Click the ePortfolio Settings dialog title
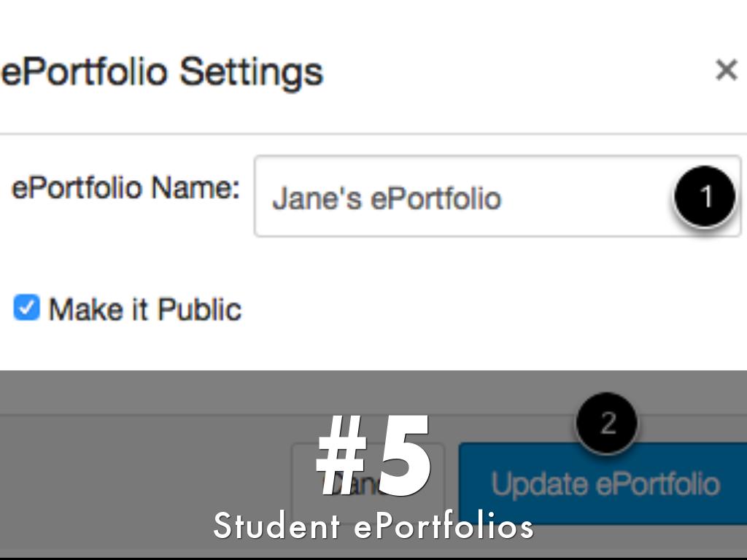Screen dimensions: 747x560 pyautogui.click(x=162, y=72)
